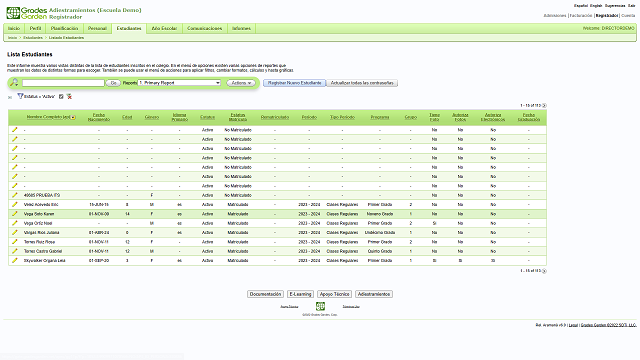This screenshot has height=360, width=640.
Task: Click the pencil icon for Skywalker Organa Leia
Action: [x=15, y=260]
